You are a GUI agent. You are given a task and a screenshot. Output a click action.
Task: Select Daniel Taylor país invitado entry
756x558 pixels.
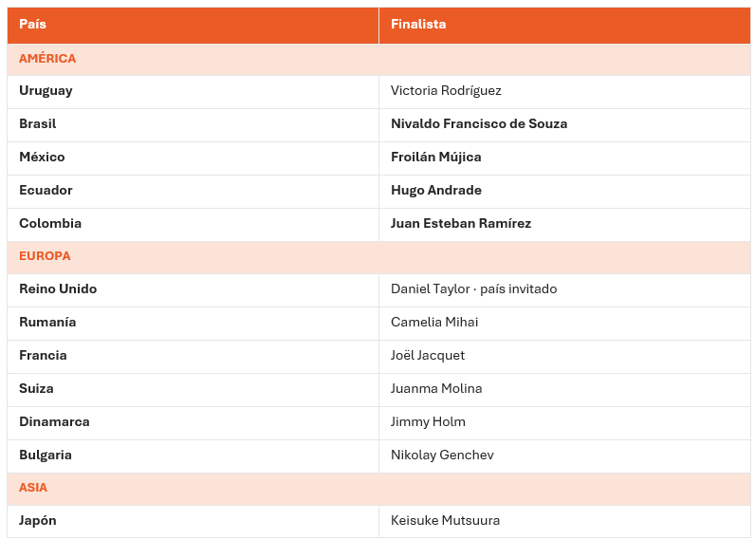(x=474, y=288)
